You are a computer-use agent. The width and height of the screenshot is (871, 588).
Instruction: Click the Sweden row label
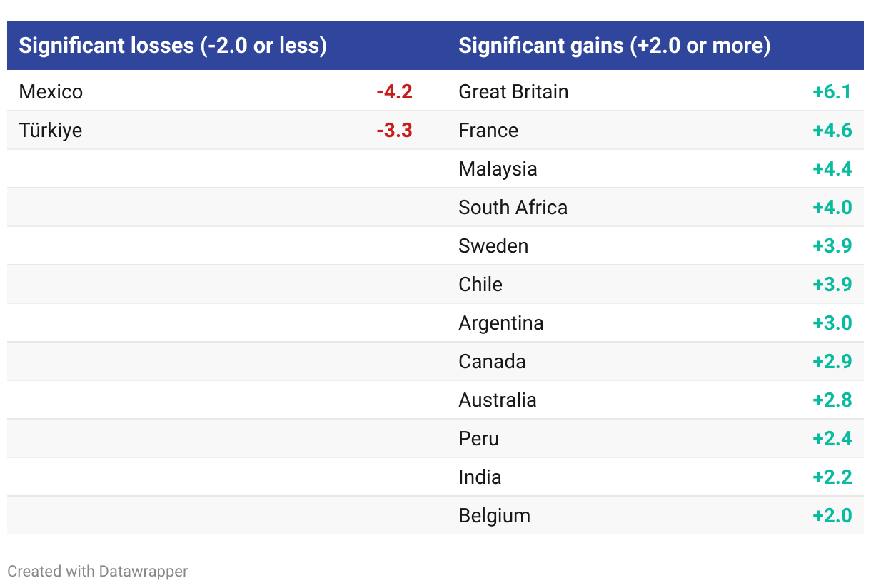coord(494,246)
